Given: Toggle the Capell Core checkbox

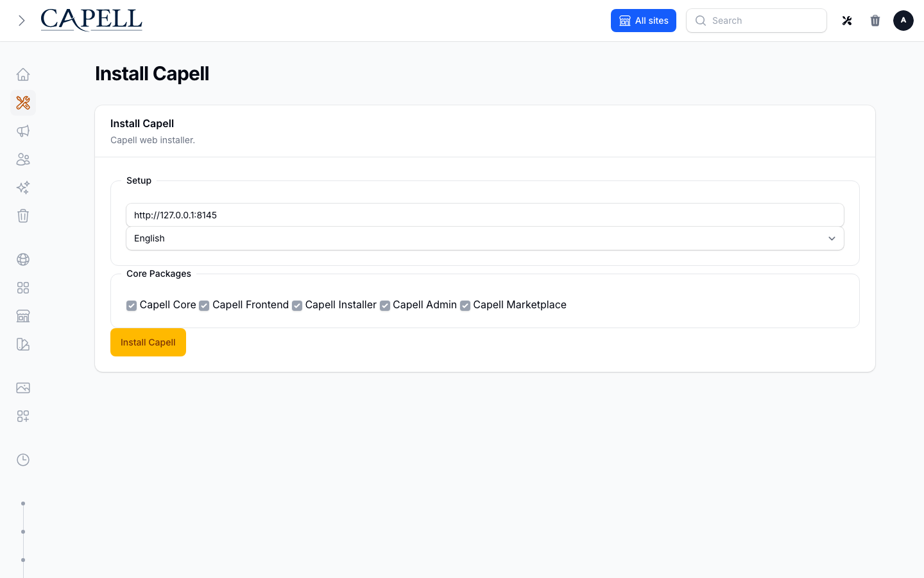Looking at the screenshot, I should click(x=132, y=306).
